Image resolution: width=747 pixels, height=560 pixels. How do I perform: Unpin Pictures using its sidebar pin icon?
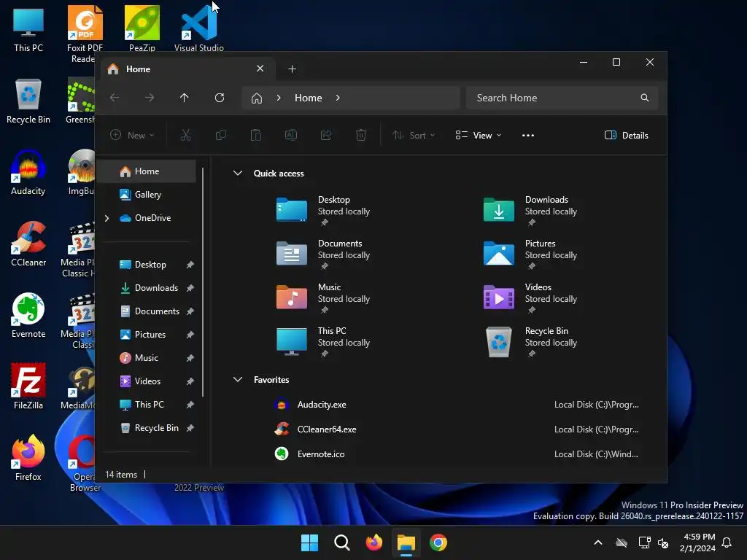point(190,335)
